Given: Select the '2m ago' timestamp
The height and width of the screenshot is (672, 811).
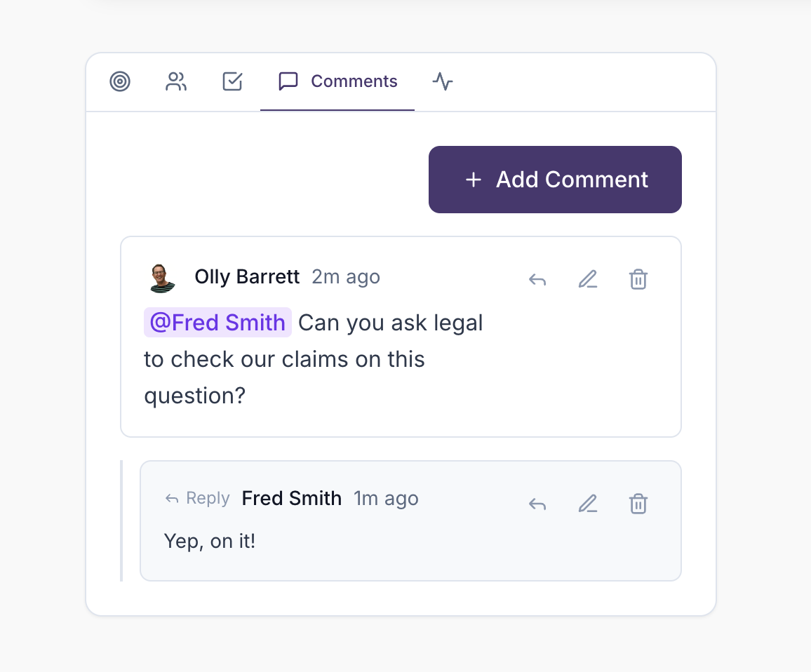Looking at the screenshot, I should pos(345,276).
